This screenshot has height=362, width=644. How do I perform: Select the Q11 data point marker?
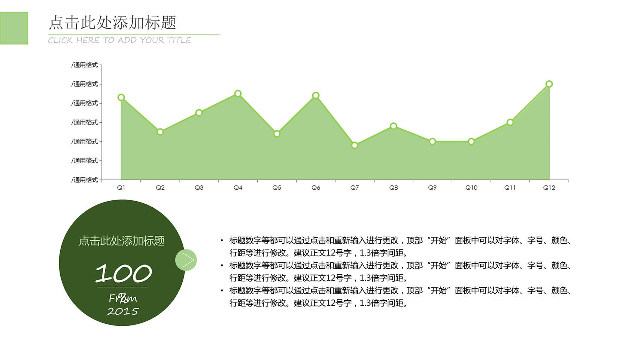[510, 122]
